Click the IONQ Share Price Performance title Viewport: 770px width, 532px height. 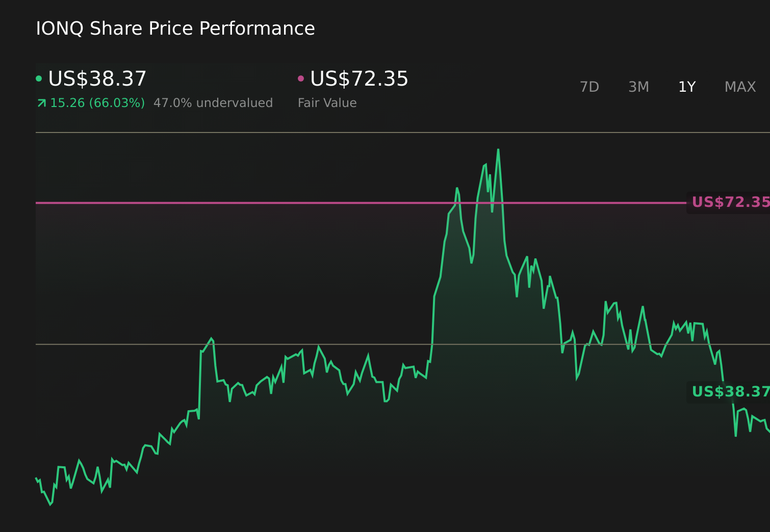click(175, 29)
